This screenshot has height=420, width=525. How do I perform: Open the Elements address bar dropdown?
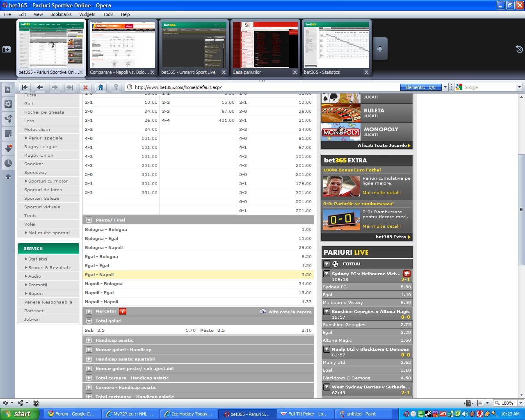coord(445,87)
